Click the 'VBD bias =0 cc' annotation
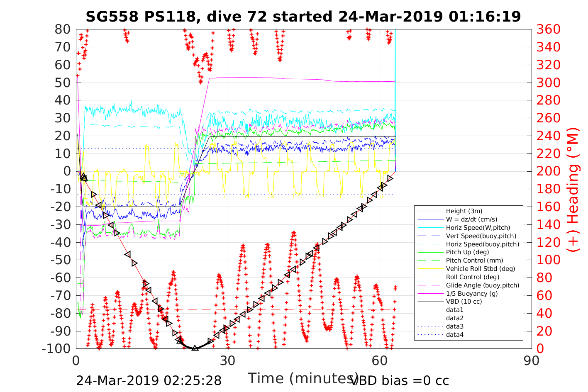Screen dimensions: 588x392 coord(400,380)
